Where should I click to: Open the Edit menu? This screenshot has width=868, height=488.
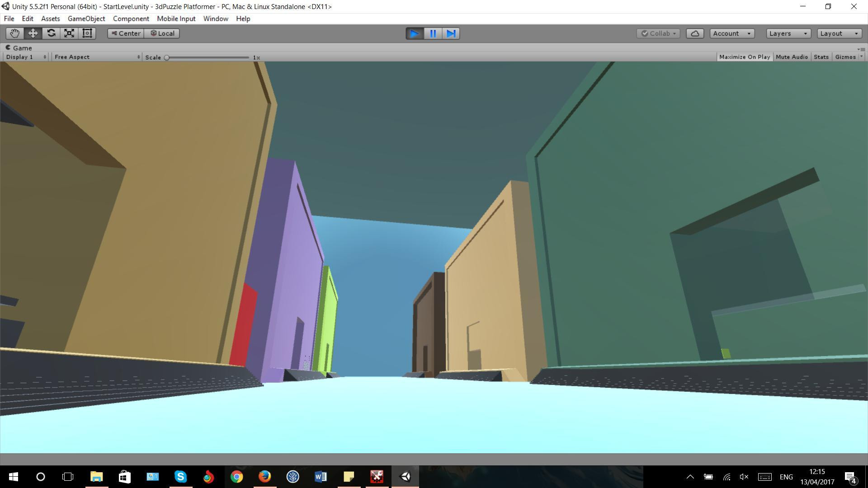(x=28, y=19)
